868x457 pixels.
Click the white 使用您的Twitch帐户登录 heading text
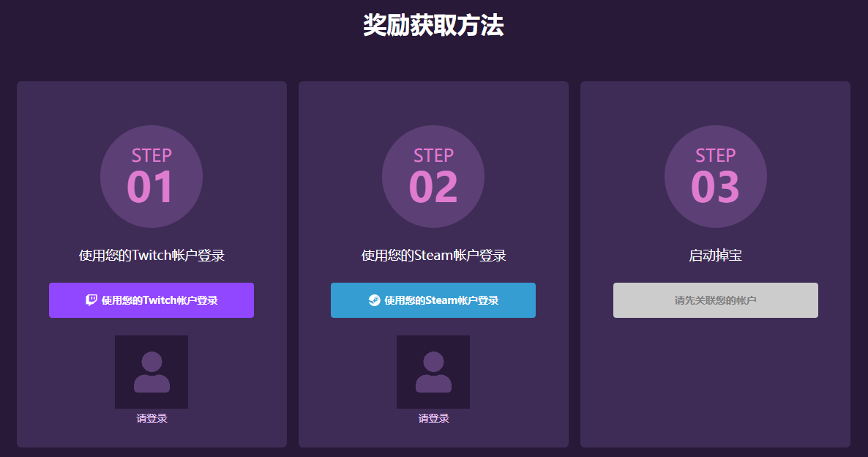click(151, 256)
